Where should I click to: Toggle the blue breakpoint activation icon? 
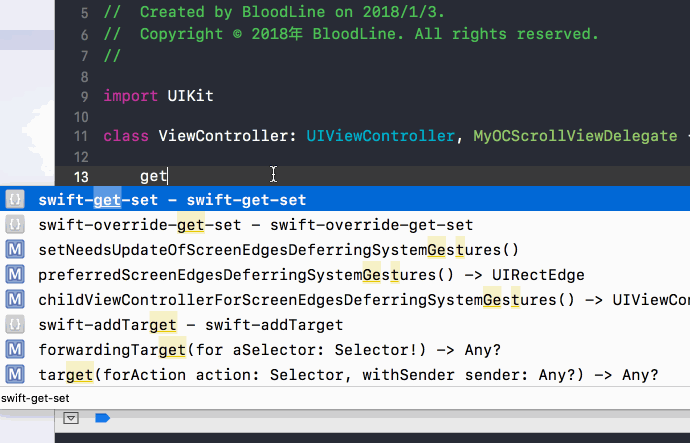tap(103, 418)
